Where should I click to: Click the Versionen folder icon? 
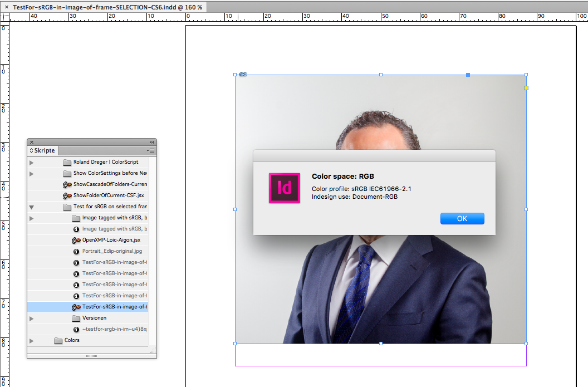coord(76,319)
